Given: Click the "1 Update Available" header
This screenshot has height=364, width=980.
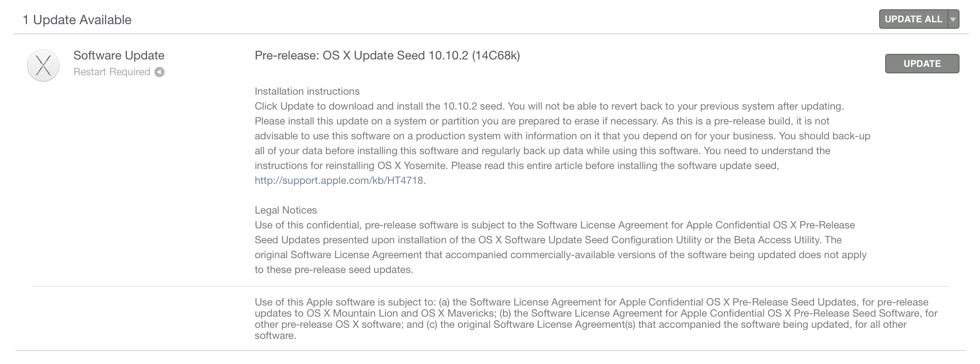Looking at the screenshot, I should [x=77, y=19].
